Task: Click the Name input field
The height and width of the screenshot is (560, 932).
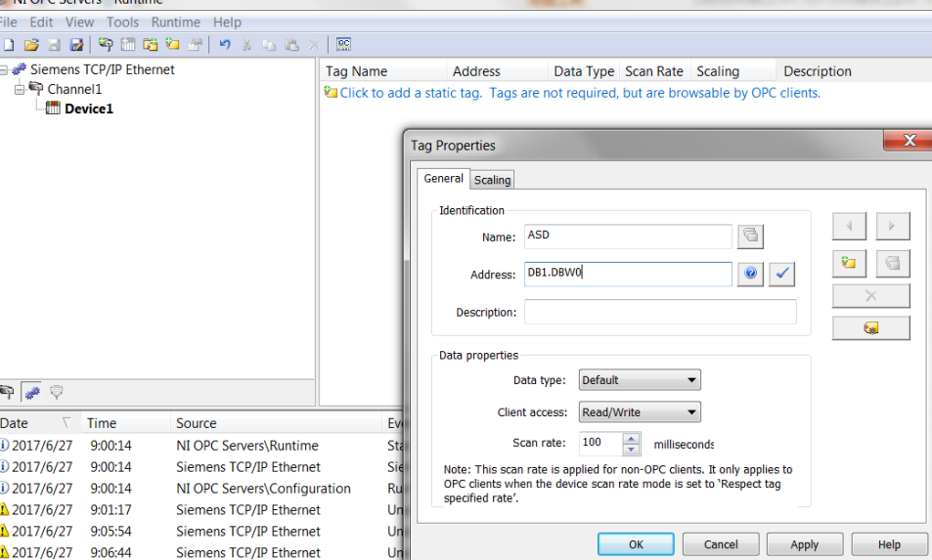Action: tap(628, 236)
